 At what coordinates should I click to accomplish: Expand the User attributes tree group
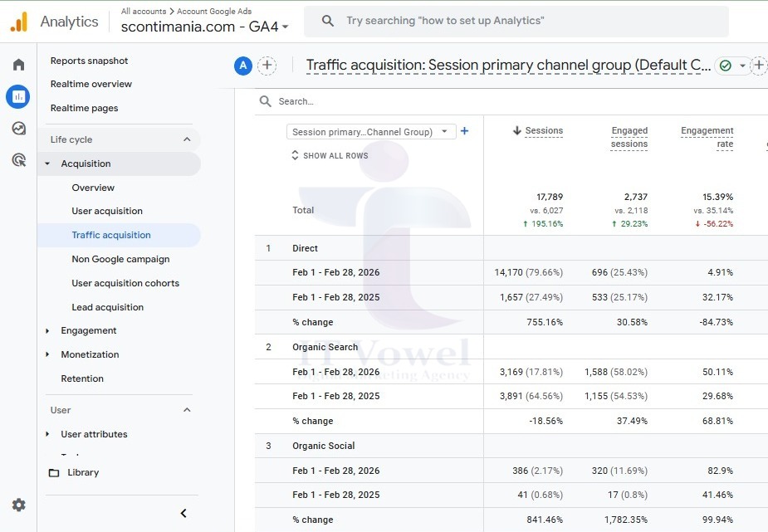[x=47, y=434]
